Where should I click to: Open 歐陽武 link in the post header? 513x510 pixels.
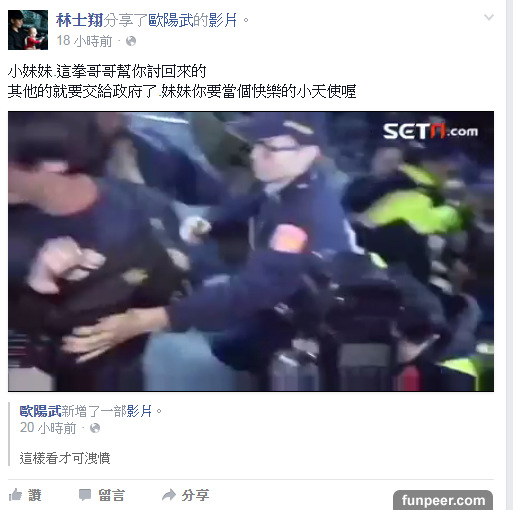171,20
